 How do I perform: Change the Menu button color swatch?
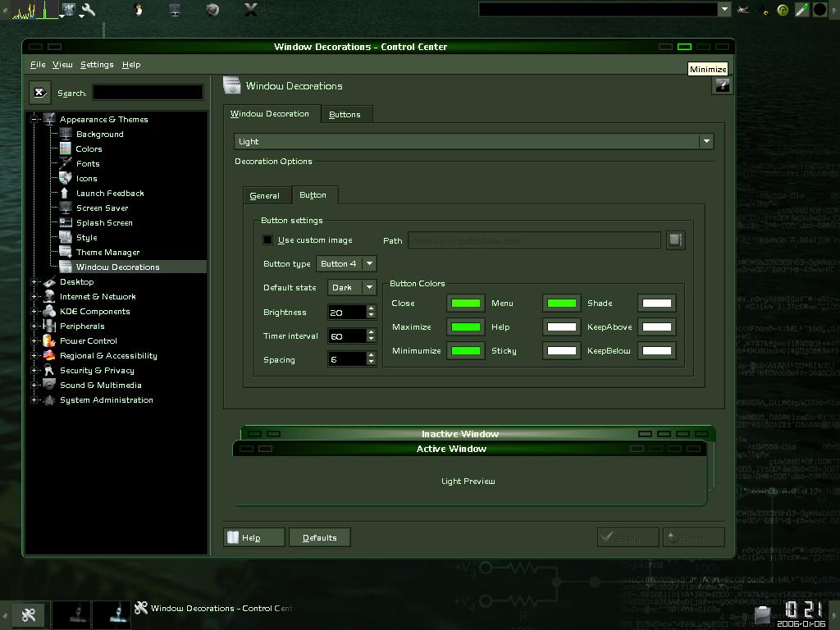(561, 304)
